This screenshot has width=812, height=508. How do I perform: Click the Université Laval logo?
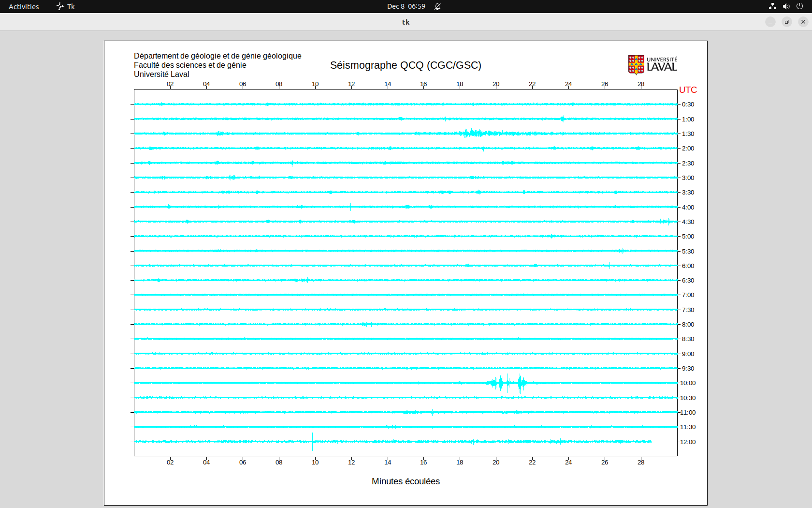tap(652, 64)
